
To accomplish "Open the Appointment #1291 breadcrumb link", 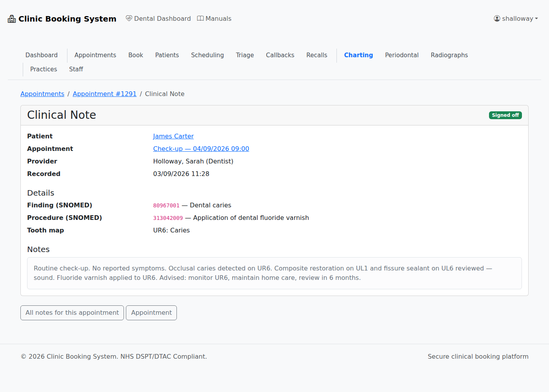I will coord(105,94).
